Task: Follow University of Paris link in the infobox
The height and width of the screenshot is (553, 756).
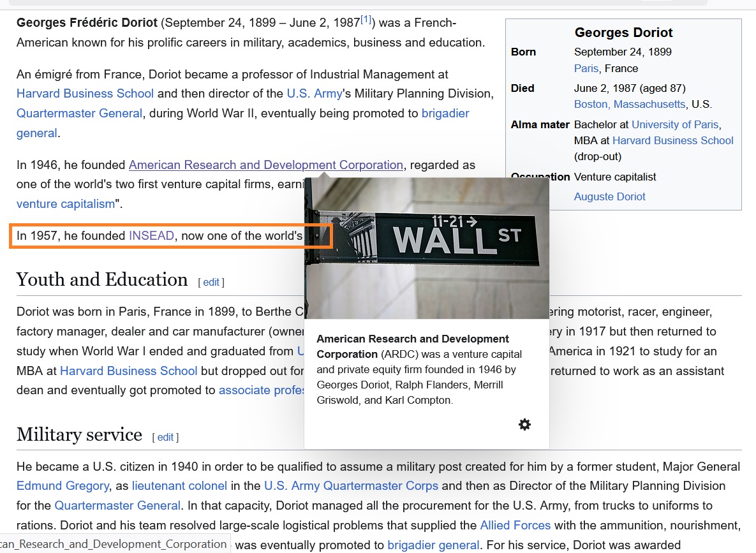Action: [675, 124]
